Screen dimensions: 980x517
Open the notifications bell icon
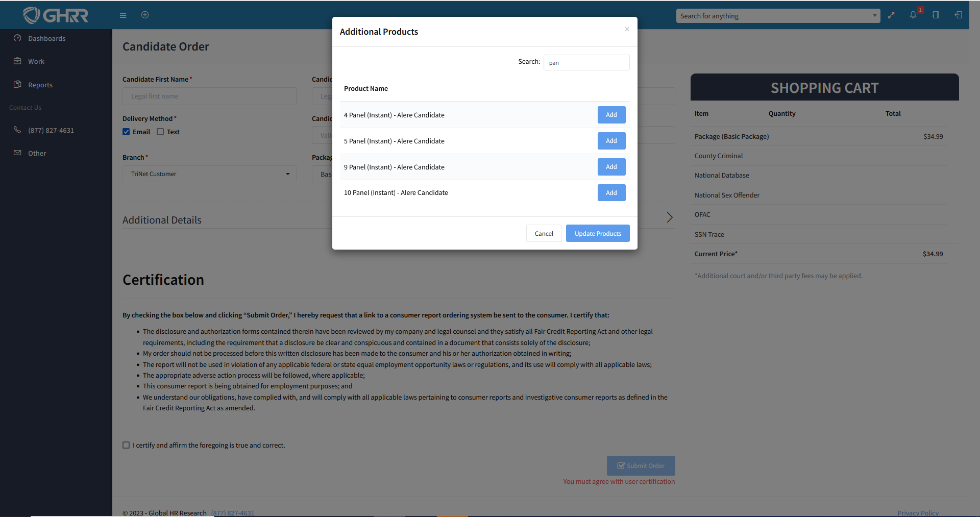coord(913,15)
